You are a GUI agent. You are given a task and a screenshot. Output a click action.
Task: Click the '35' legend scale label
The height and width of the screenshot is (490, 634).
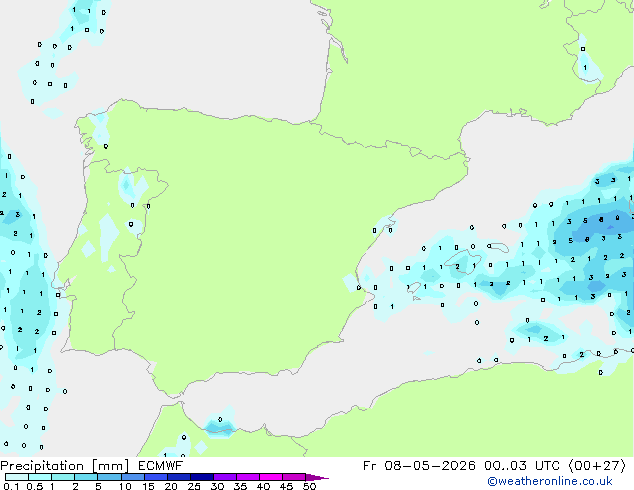click(x=240, y=486)
